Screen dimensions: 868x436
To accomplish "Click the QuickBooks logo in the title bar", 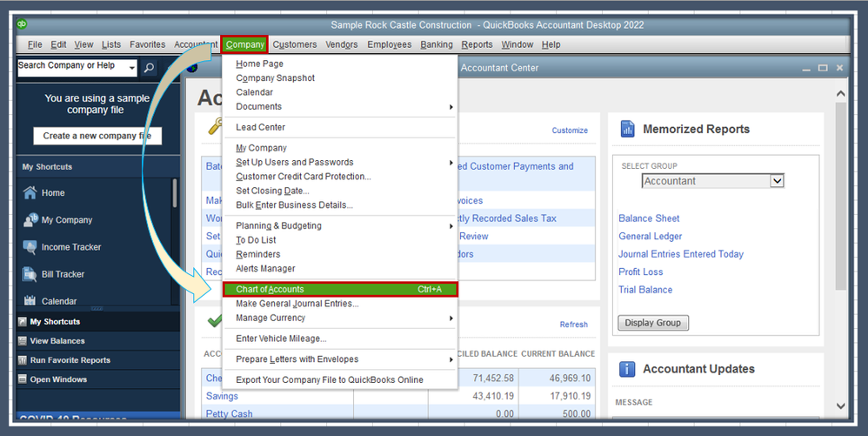I will pos(22,23).
